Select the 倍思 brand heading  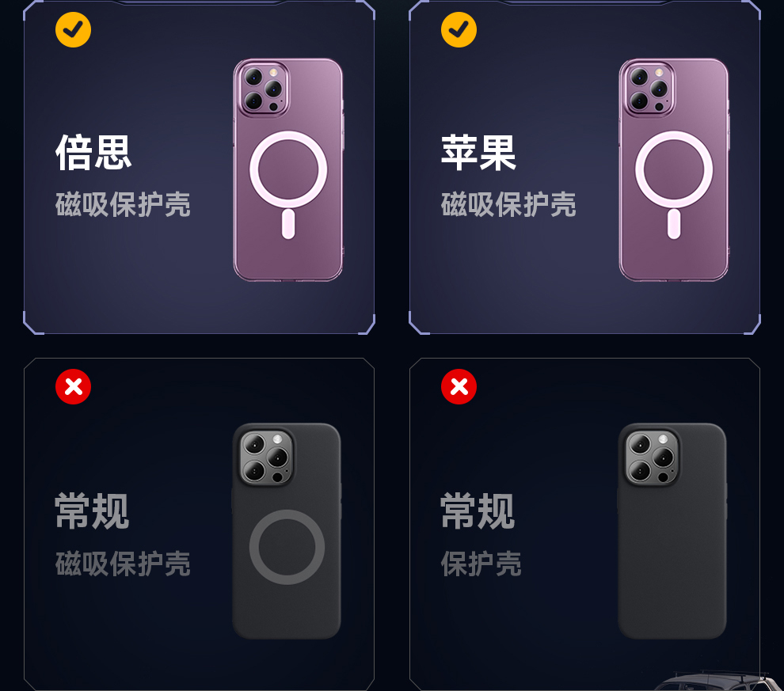[93, 153]
